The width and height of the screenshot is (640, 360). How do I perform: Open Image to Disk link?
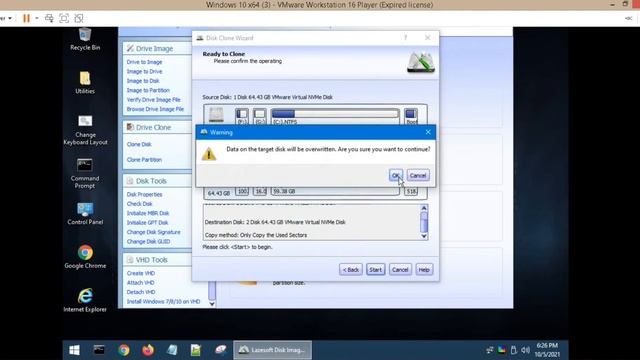point(143,81)
